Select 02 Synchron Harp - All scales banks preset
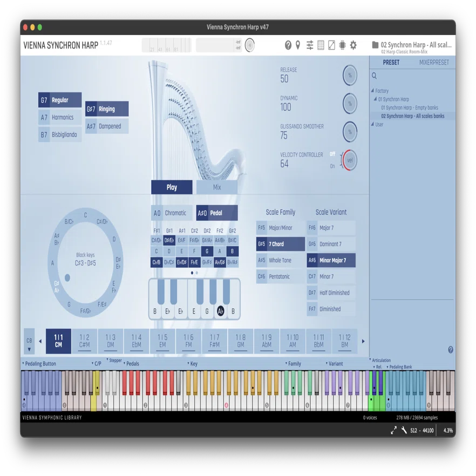The height and width of the screenshot is (476, 476). (412, 116)
